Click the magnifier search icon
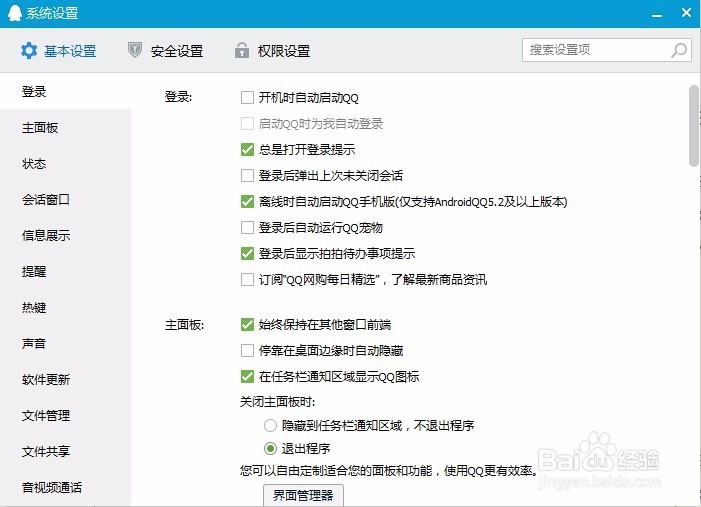The image size is (701, 507). [x=679, y=50]
